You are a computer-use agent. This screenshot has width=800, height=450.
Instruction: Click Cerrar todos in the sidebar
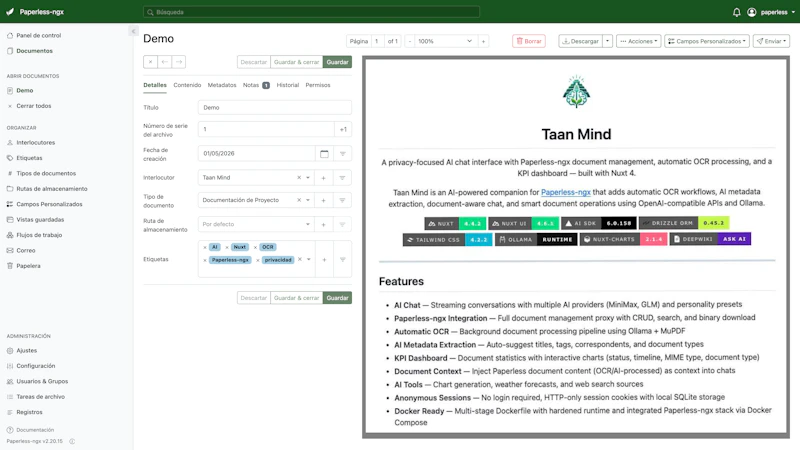(x=29, y=106)
